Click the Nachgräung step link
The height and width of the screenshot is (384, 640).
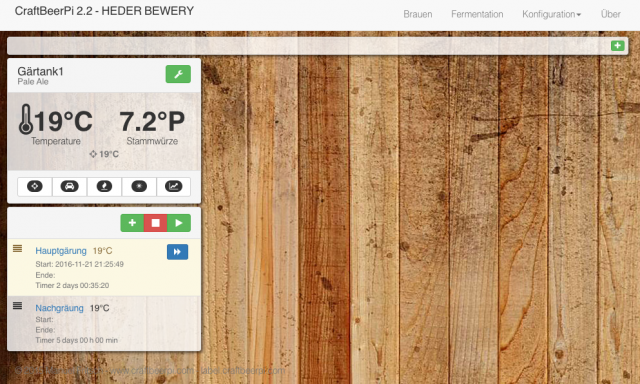click(59, 308)
